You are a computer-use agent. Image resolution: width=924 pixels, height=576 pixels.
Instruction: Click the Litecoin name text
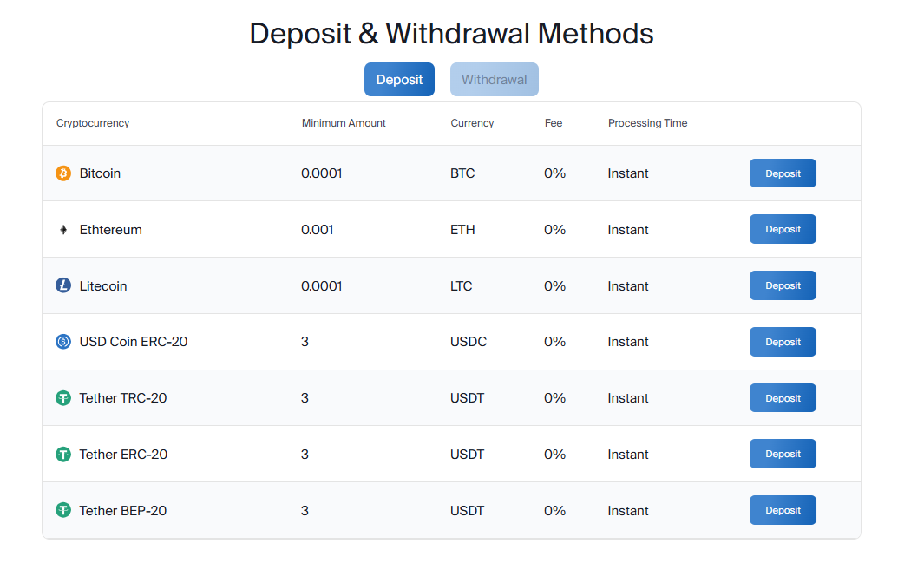(103, 286)
